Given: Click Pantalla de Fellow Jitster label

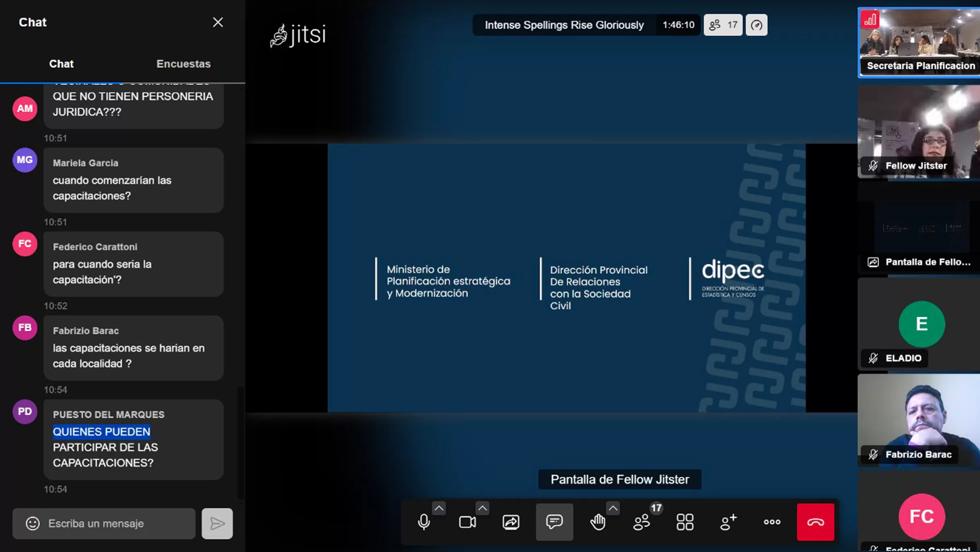Looking at the screenshot, I should pyautogui.click(x=620, y=479).
